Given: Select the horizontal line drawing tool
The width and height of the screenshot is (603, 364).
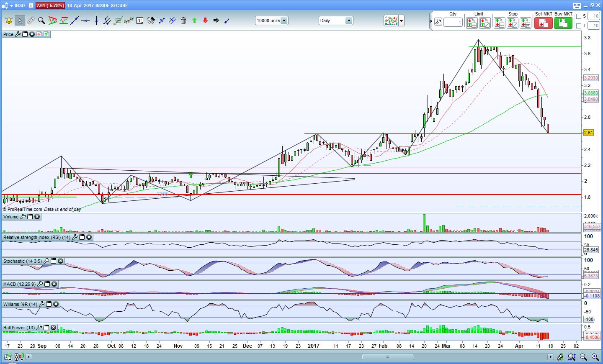Looking at the screenshot, I should pyautogui.click(x=85, y=21).
